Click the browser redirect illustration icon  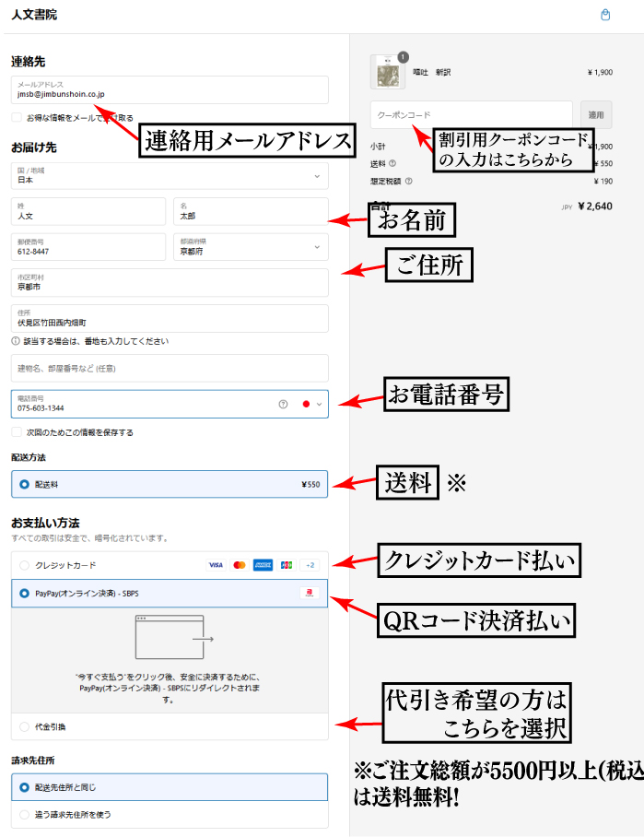174,637
